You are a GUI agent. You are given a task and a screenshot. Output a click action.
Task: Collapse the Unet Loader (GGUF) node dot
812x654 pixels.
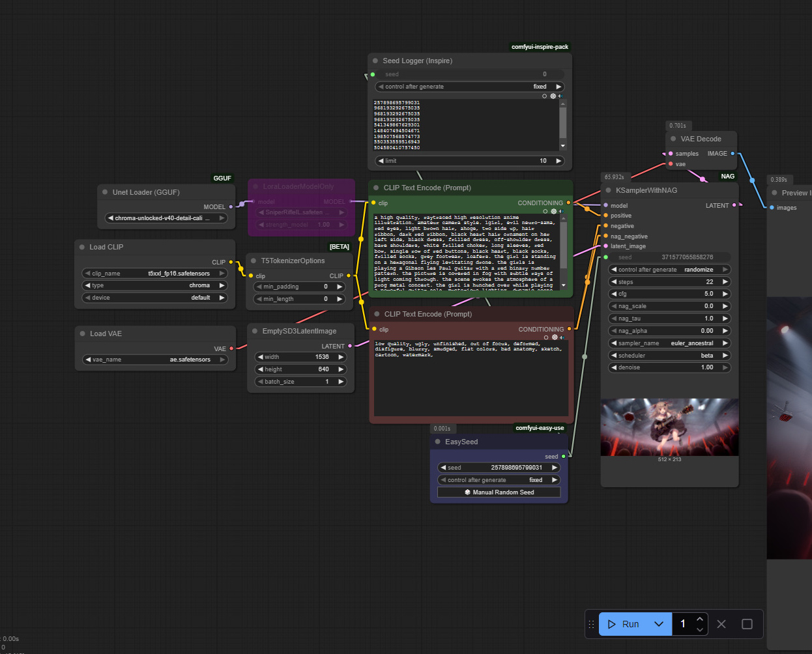click(x=105, y=192)
